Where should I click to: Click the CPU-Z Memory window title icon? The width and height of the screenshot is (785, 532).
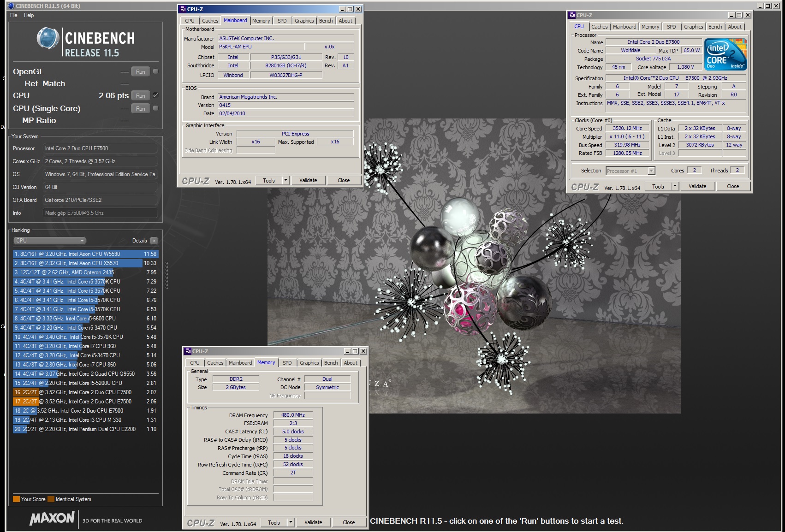coord(188,351)
